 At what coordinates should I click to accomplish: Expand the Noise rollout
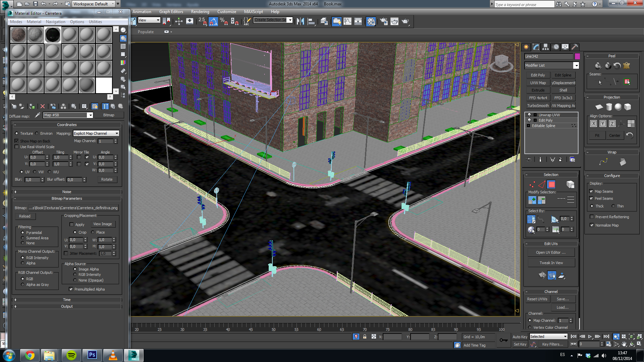[x=67, y=192]
